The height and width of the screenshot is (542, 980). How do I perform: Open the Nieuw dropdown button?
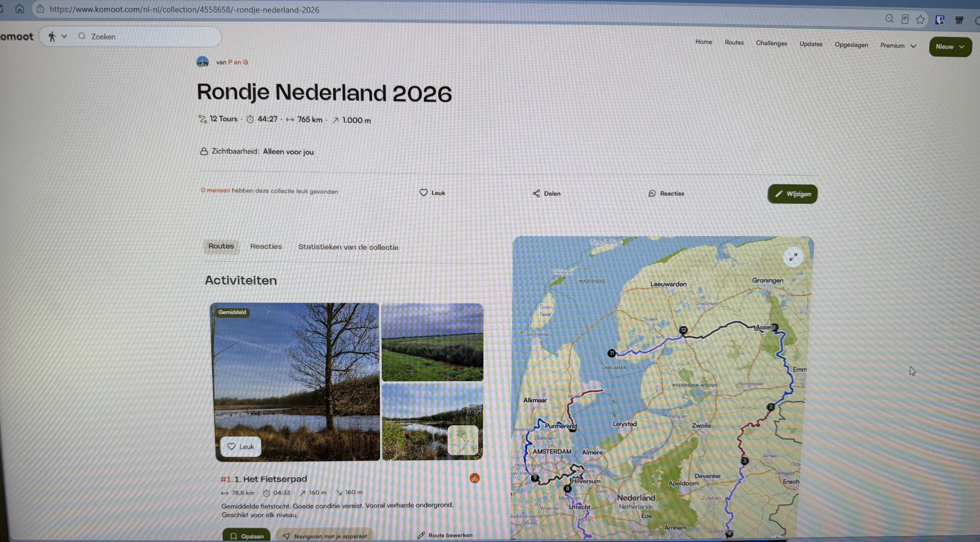tap(950, 47)
